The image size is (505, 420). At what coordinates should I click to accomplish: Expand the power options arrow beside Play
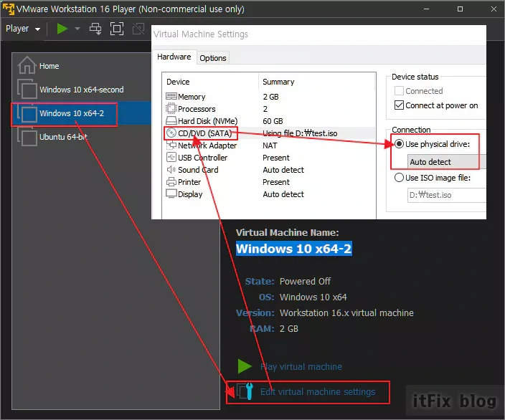(77, 29)
